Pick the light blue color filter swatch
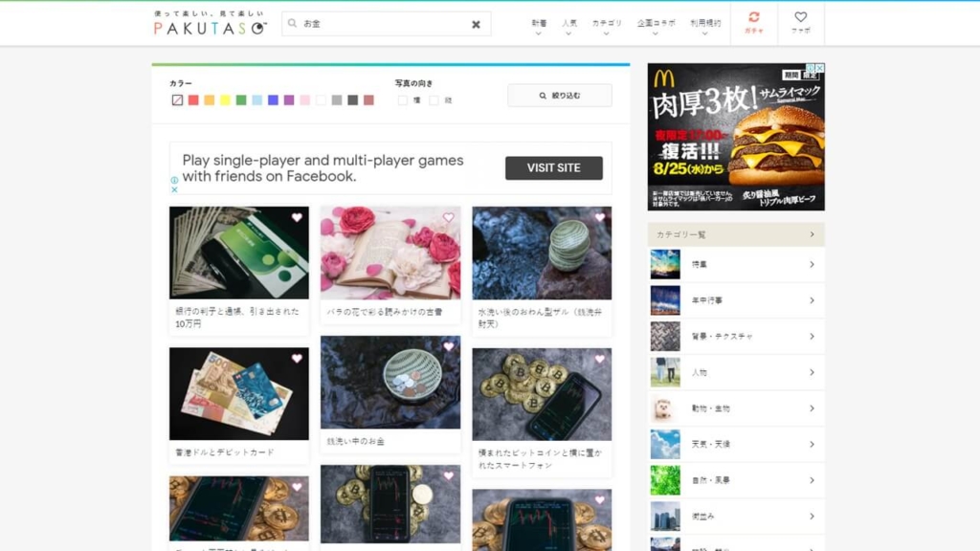 pyautogui.click(x=256, y=99)
